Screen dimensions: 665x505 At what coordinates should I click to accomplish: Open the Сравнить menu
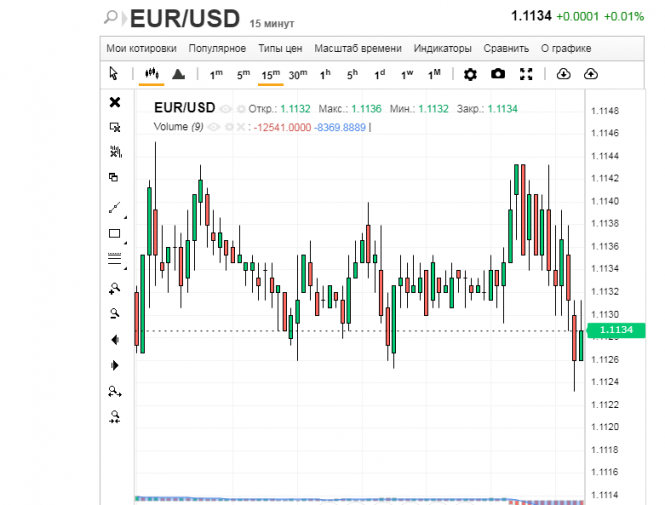(506, 48)
